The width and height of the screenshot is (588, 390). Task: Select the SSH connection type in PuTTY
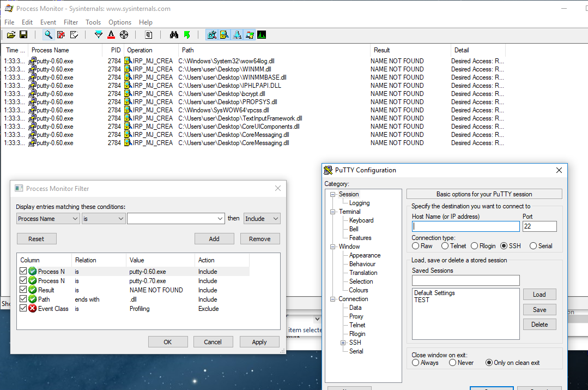point(505,245)
